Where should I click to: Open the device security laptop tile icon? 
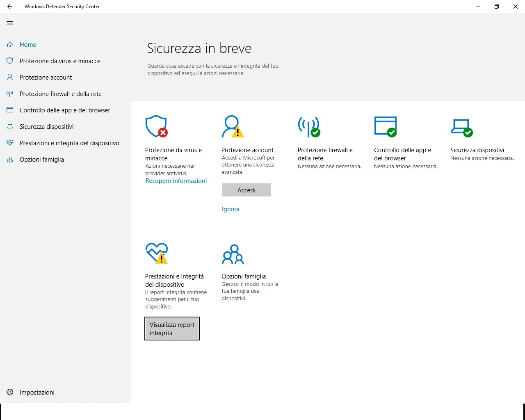pos(462,128)
